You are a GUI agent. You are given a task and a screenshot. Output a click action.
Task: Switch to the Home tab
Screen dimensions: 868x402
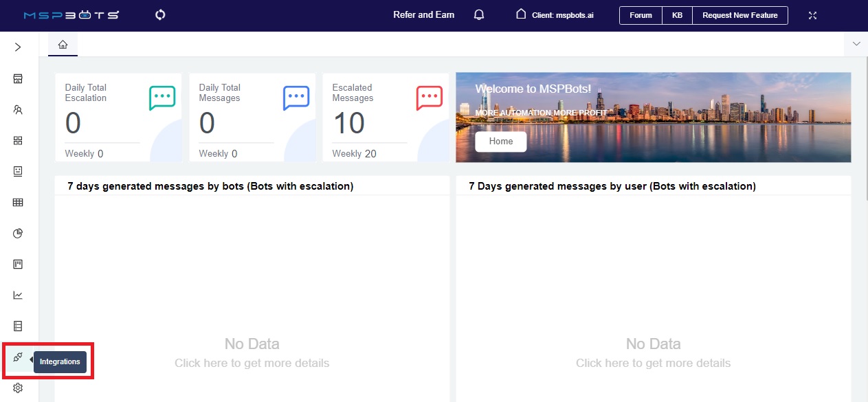pos(63,43)
